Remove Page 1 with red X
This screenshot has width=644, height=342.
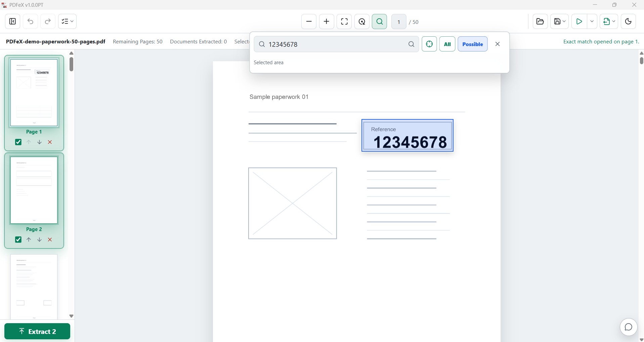click(50, 142)
